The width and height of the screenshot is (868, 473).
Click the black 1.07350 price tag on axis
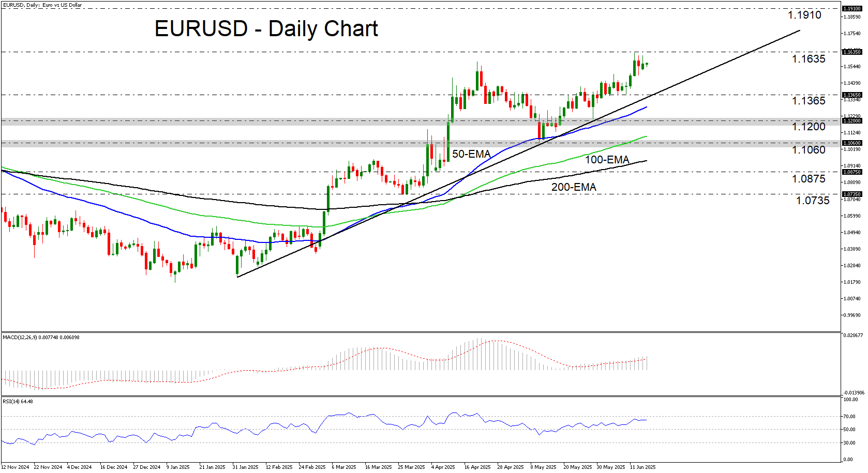(x=852, y=194)
